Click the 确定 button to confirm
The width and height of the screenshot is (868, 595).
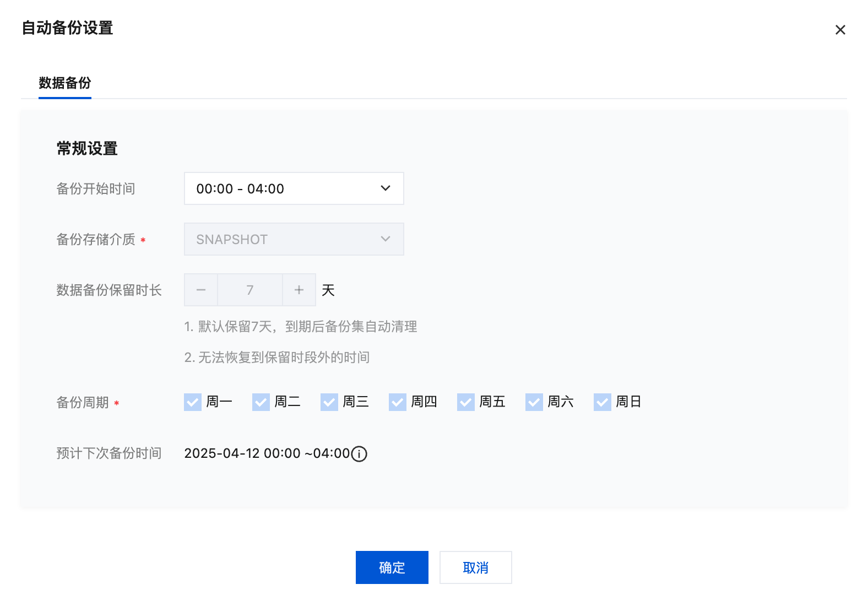(392, 567)
